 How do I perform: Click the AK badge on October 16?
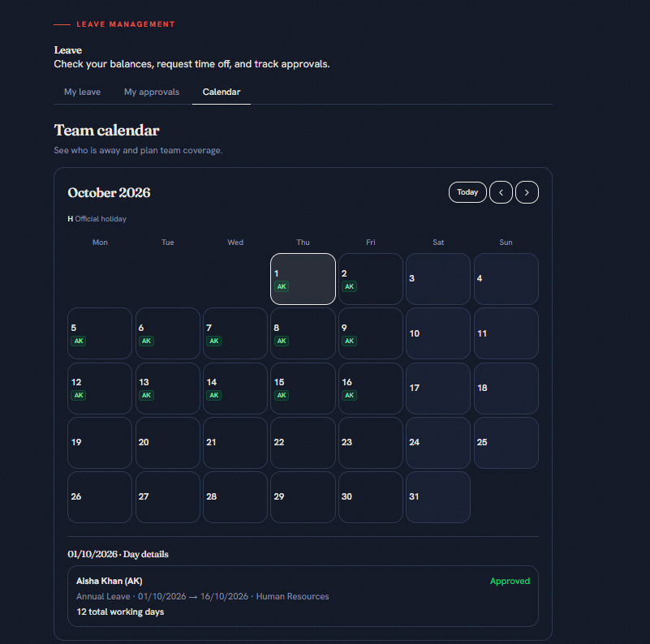point(349,395)
